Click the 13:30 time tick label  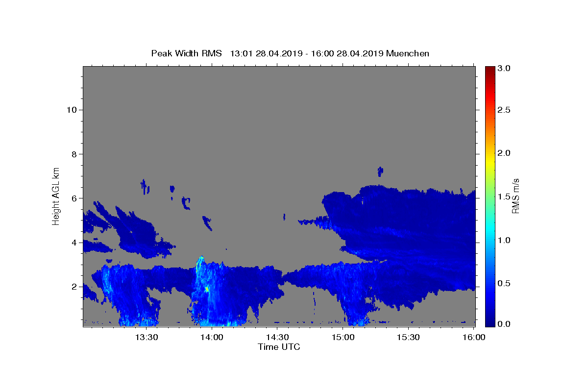tap(147, 337)
